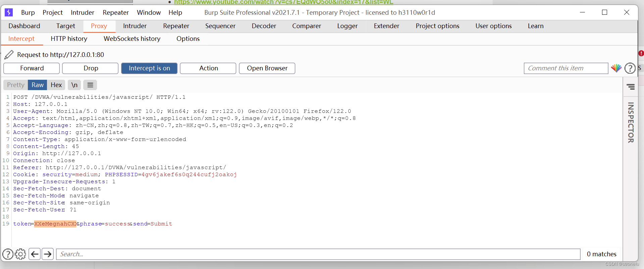Open the Repeater menu in menu bar
This screenshot has height=269, width=644.
click(116, 12)
